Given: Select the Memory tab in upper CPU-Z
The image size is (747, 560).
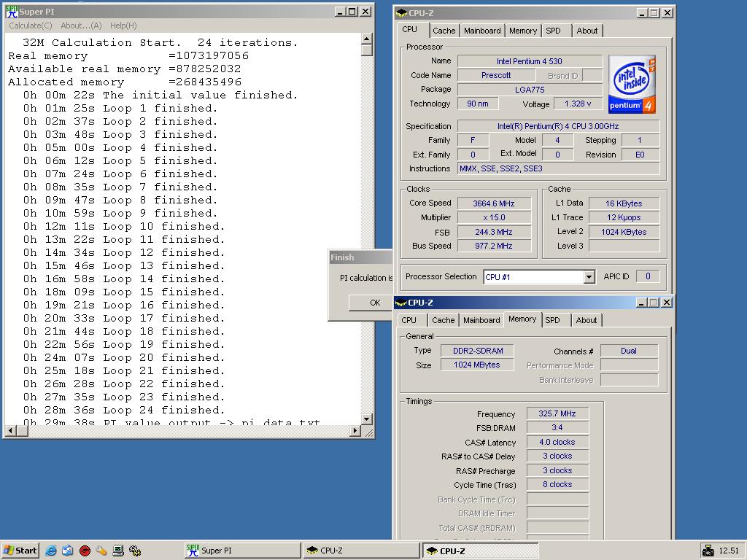Looking at the screenshot, I should 522,31.
